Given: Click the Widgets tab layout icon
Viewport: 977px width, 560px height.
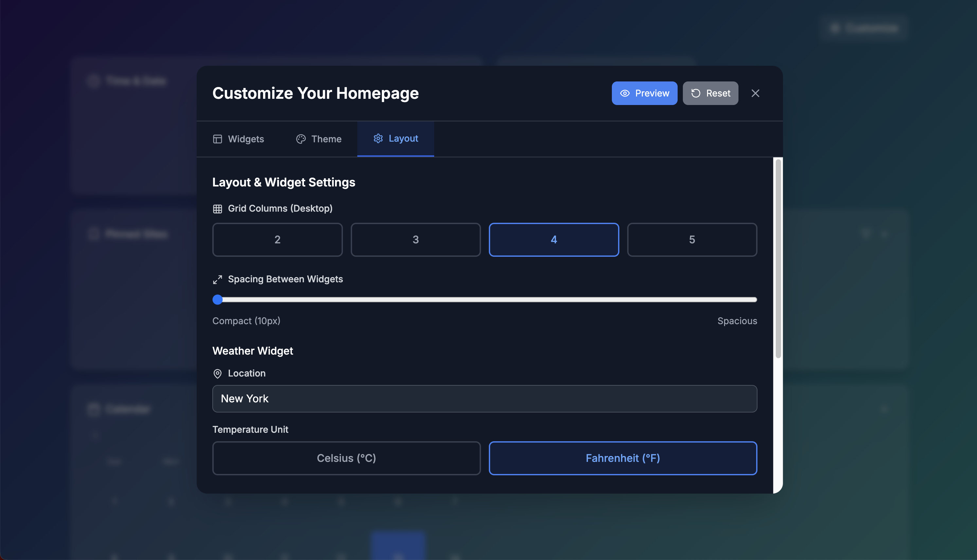Looking at the screenshot, I should (x=217, y=139).
